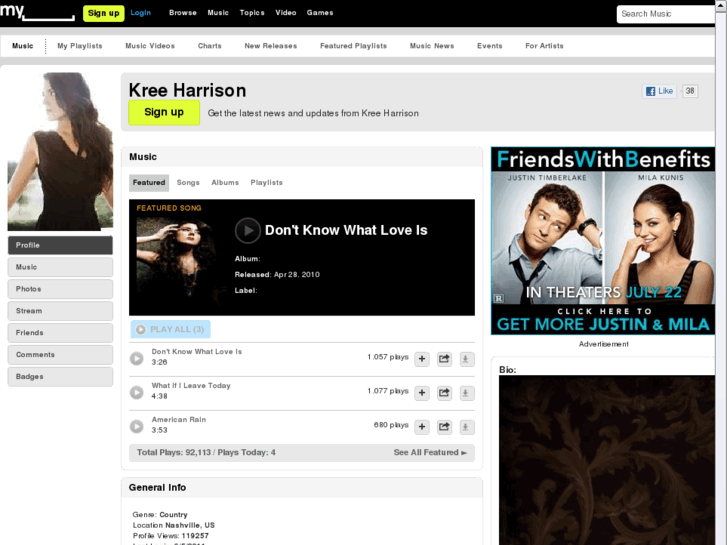The width and height of the screenshot is (727, 545).
Task: Click the Don't Know What Love Is title in track list
Action: pos(197,352)
